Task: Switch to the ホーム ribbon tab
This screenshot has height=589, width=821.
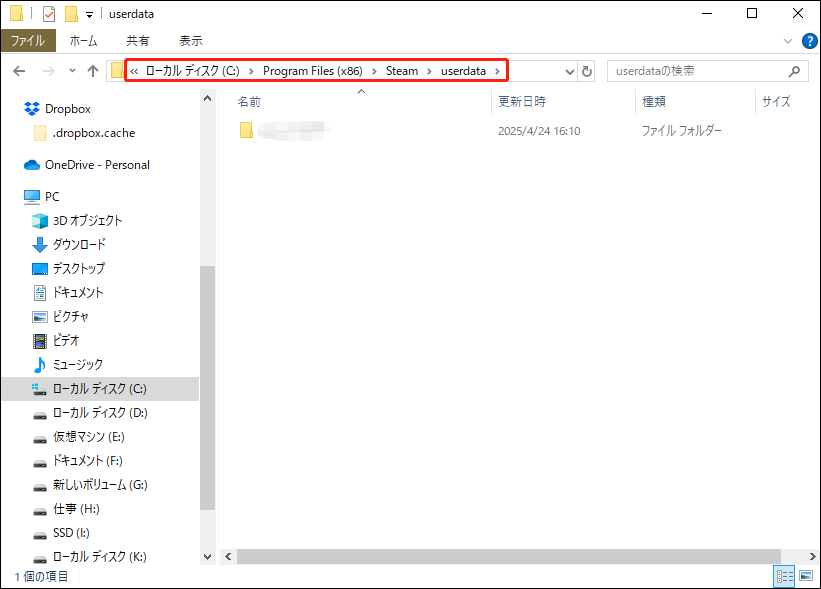Action: (83, 41)
